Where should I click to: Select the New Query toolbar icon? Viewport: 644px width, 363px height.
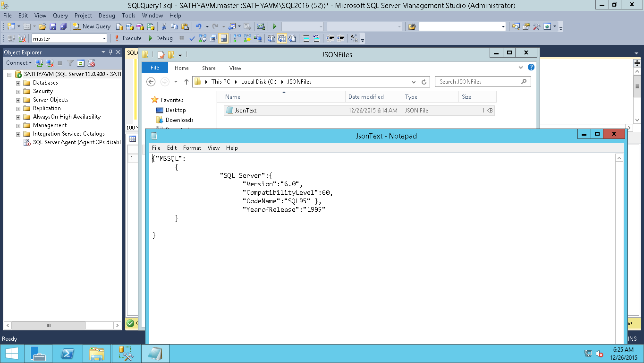tap(92, 26)
